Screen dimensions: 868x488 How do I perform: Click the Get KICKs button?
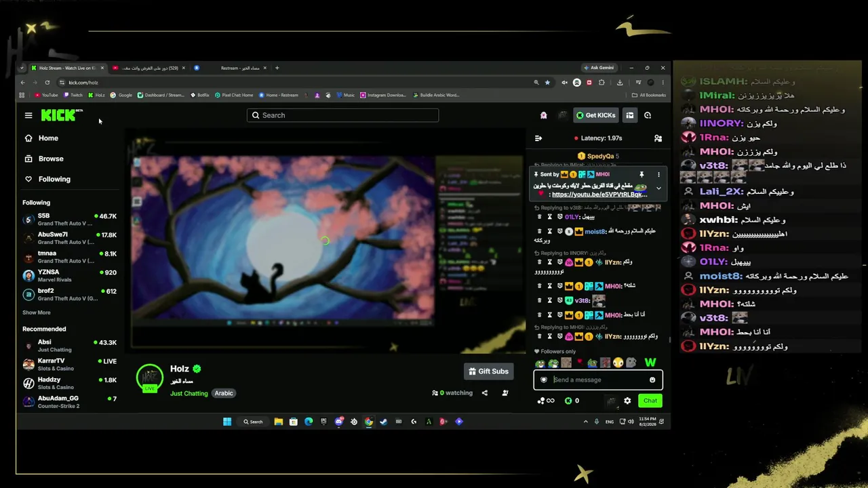(596, 115)
